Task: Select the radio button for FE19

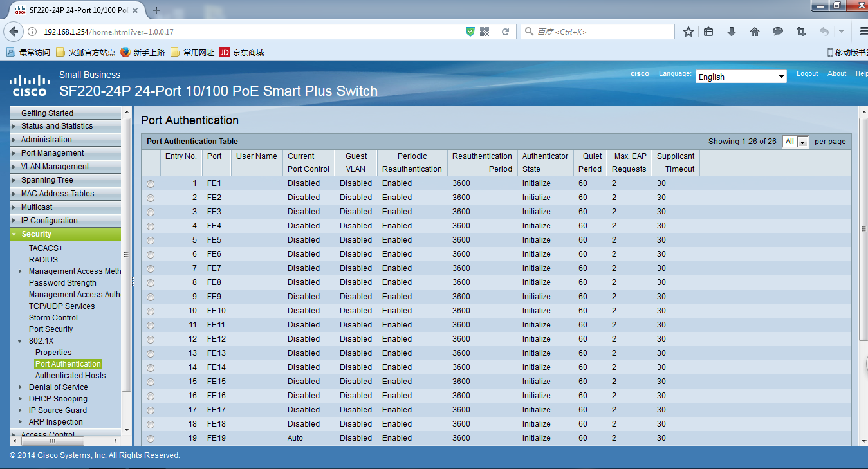Action: pos(151,439)
